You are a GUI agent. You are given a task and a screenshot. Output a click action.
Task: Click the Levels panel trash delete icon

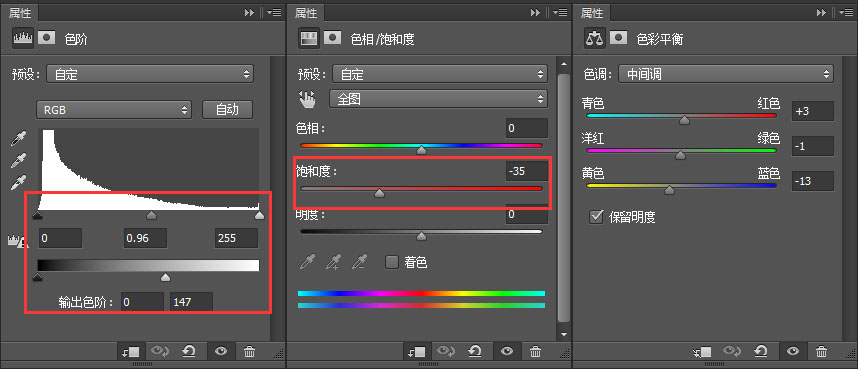click(249, 351)
